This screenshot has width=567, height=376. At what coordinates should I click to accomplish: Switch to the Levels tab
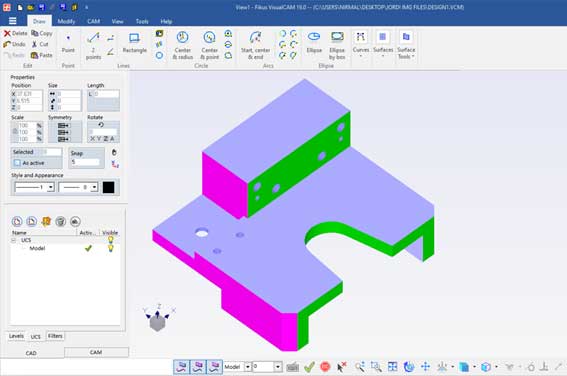coord(16,336)
